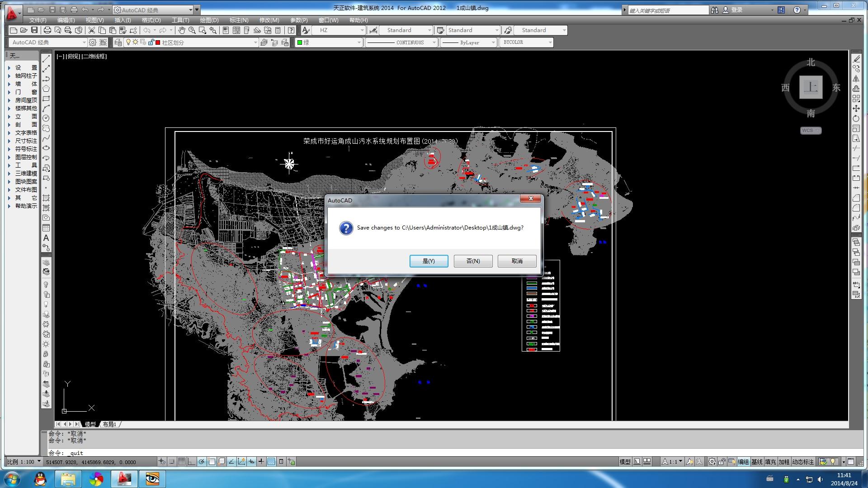Click the Help question mark toolbar icon
The image size is (868, 488).
[291, 30]
